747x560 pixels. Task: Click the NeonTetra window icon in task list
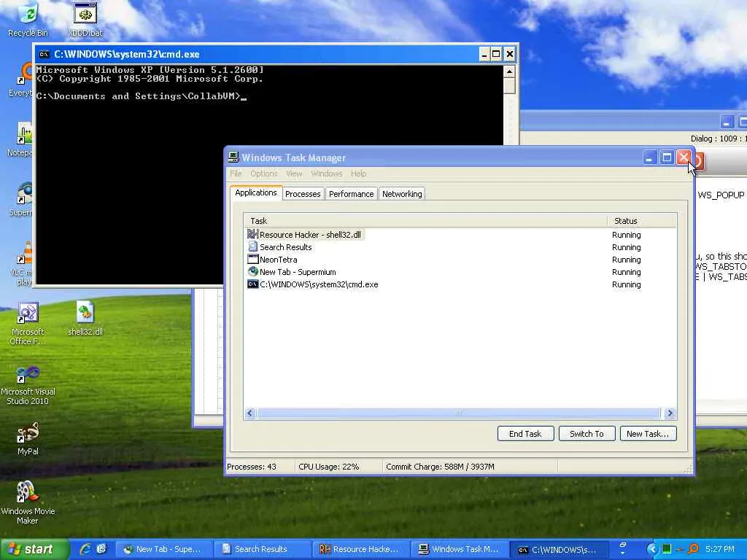click(252, 259)
